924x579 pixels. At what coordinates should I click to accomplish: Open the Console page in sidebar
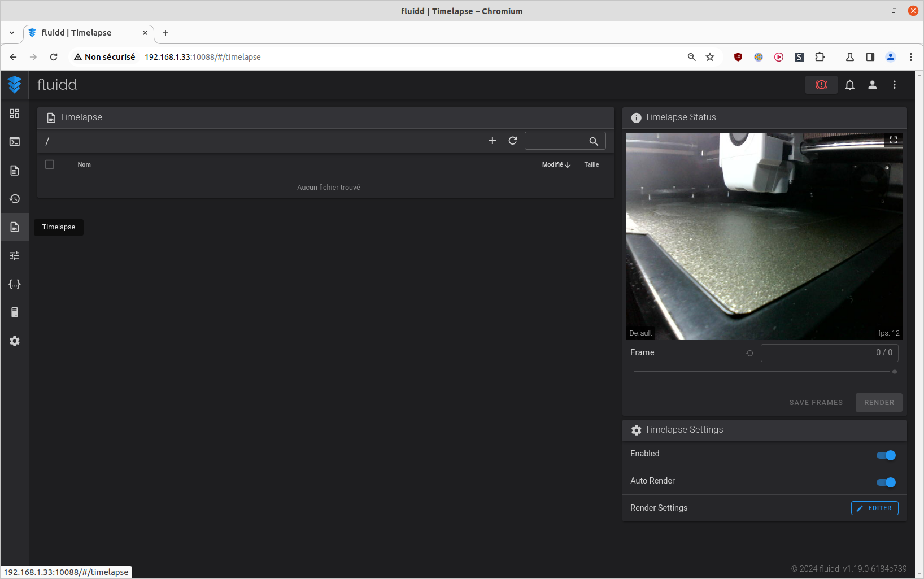click(x=15, y=142)
